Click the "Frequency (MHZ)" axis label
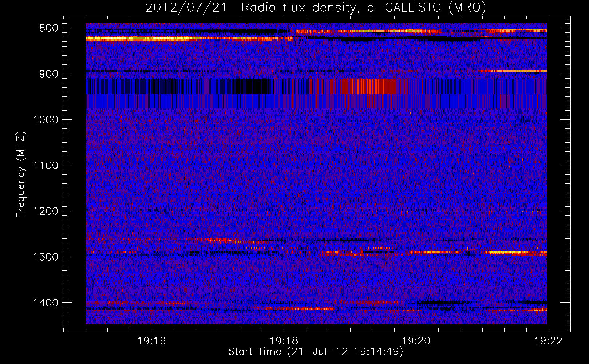The height and width of the screenshot is (364, 589). click(21, 175)
